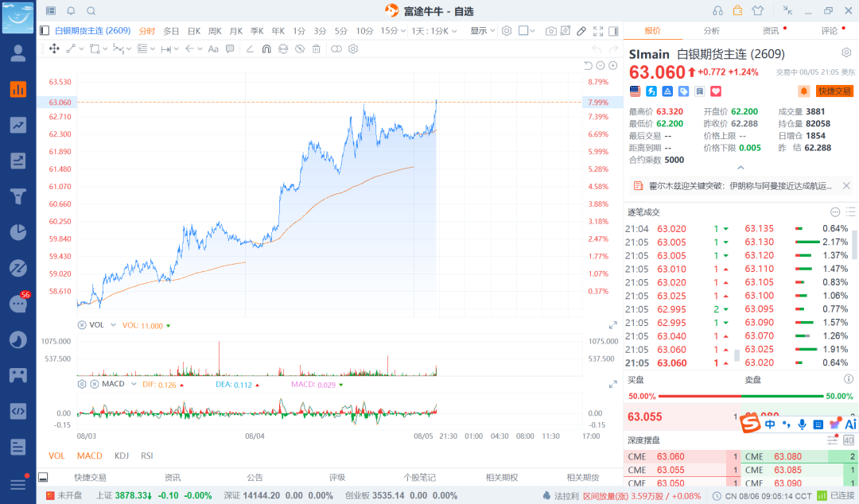The image size is (859, 504).
Task: Delete drawings with trash icon
Action: click(316, 48)
